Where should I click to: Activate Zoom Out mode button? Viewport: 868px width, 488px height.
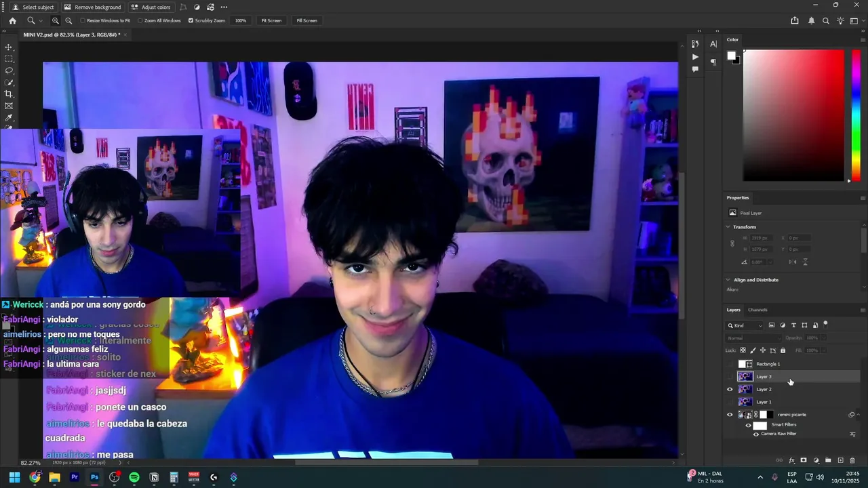(68, 20)
